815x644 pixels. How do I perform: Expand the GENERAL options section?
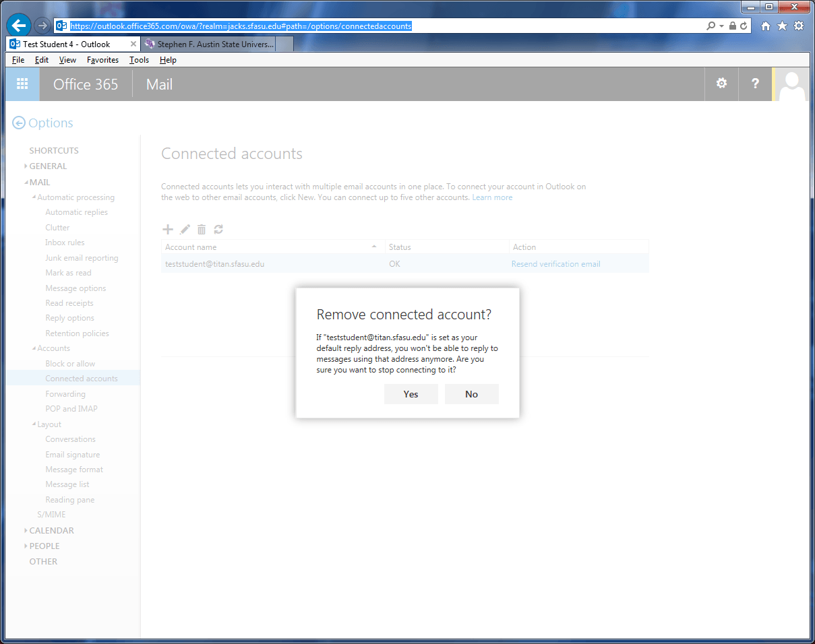tap(26, 166)
